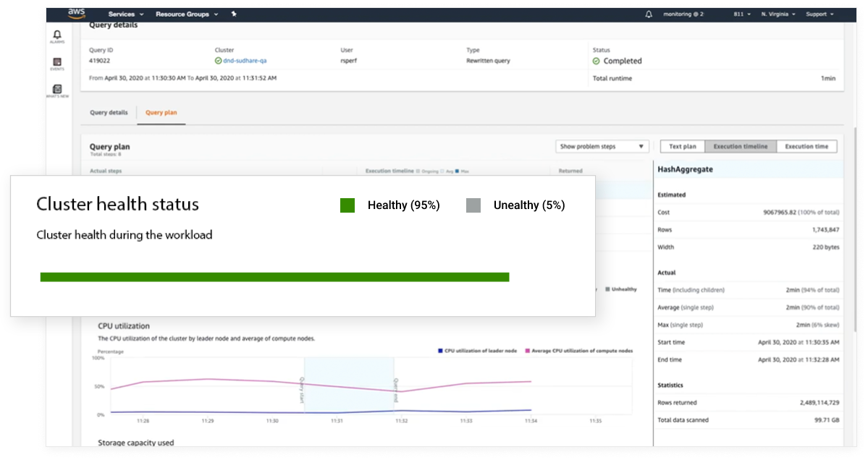Open the Alarms bell in sidebar
The height and width of the screenshot is (460, 868).
(57, 35)
